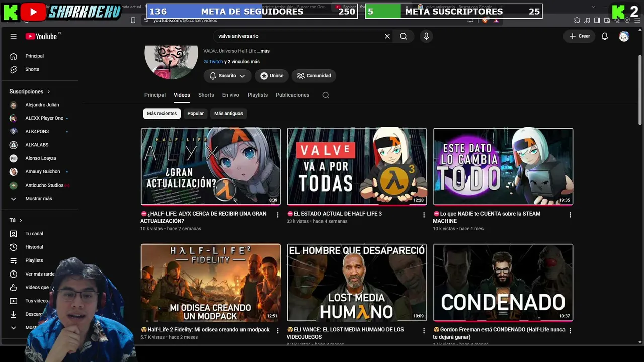The image size is (644, 362).
Task: Play the Half-Life 2 Fidelity thumbnail
Action: pos(211,283)
